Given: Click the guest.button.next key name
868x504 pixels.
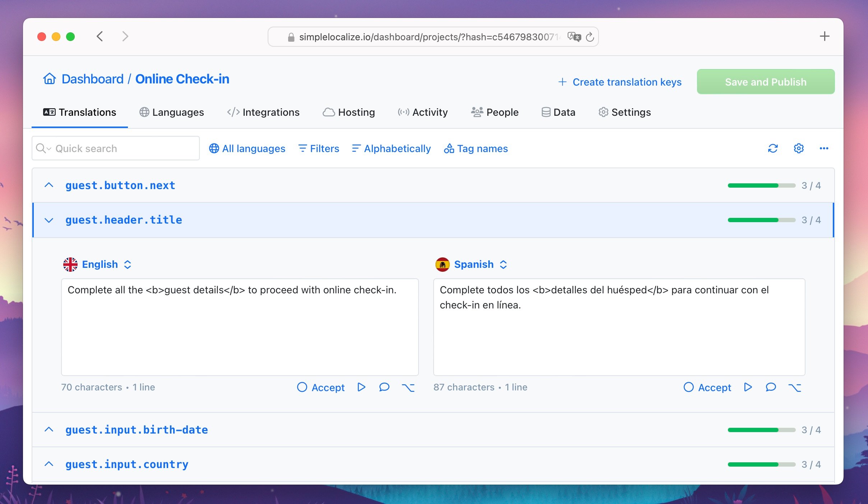Looking at the screenshot, I should pyautogui.click(x=120, y=185).
